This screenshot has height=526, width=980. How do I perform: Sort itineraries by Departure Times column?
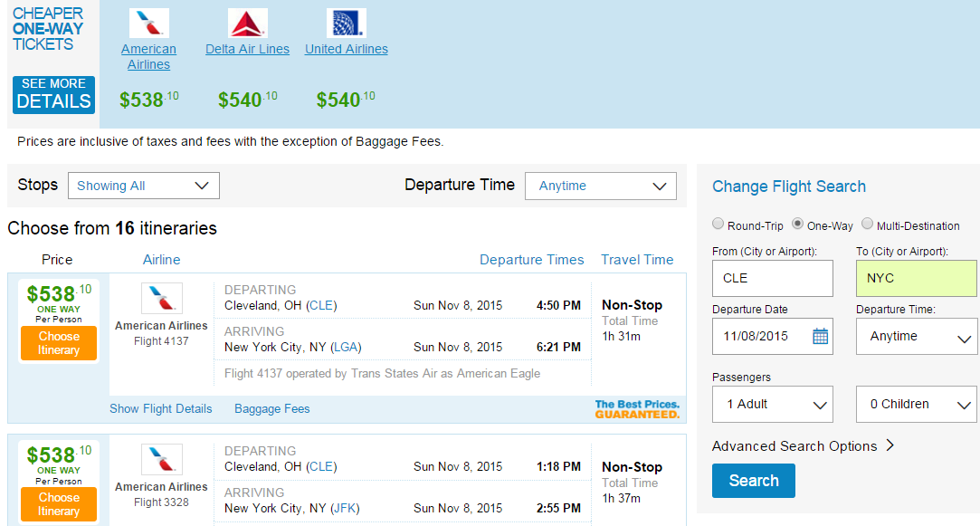532,260
